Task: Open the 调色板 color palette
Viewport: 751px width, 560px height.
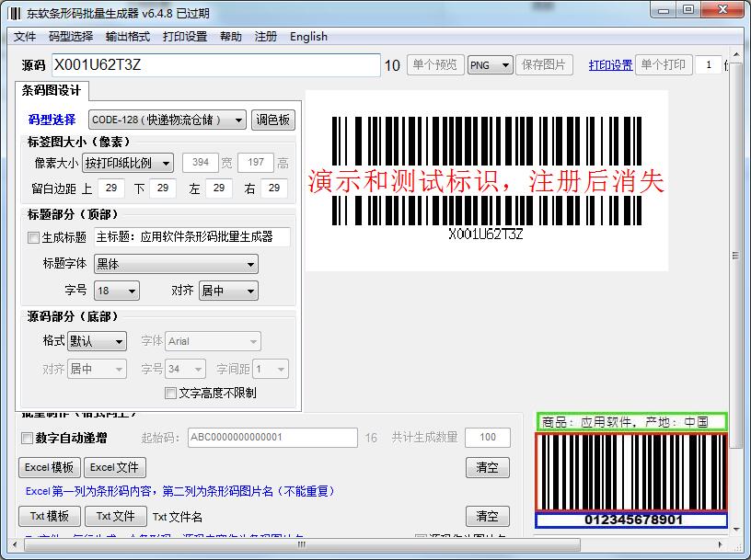Action: [272, 120]
